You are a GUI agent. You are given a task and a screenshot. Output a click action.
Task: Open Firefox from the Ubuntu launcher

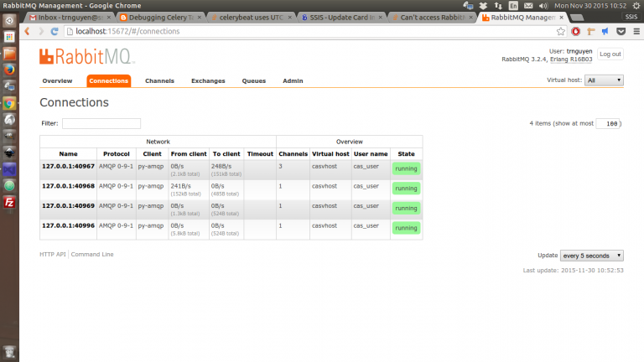(9, 70)
